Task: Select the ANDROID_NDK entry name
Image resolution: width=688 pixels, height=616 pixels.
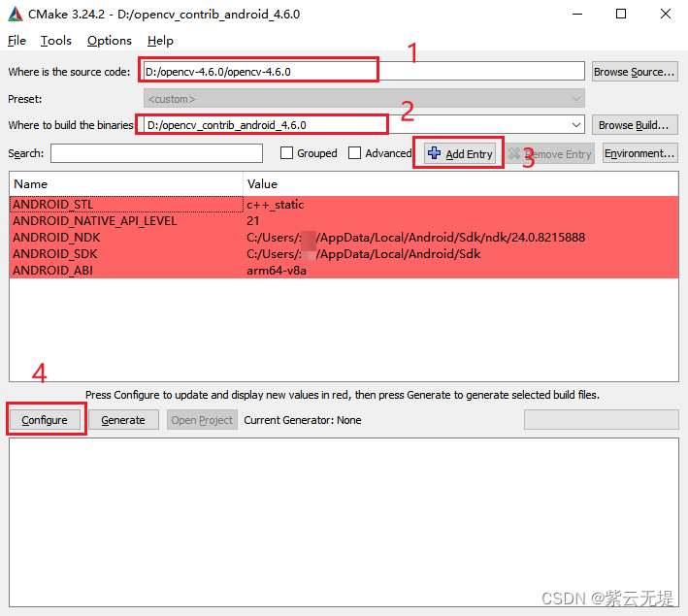Action: (x=56, y=238)
